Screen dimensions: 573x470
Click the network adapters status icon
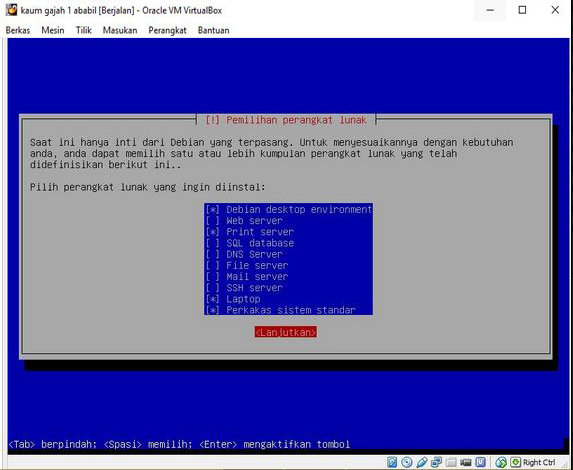click(437, 462)
